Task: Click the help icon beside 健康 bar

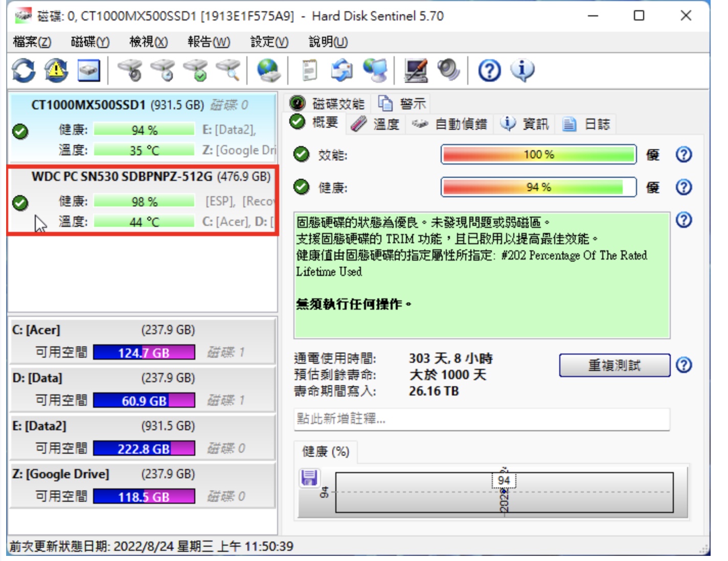Action: pyautogui.click(x=684, y=187)
